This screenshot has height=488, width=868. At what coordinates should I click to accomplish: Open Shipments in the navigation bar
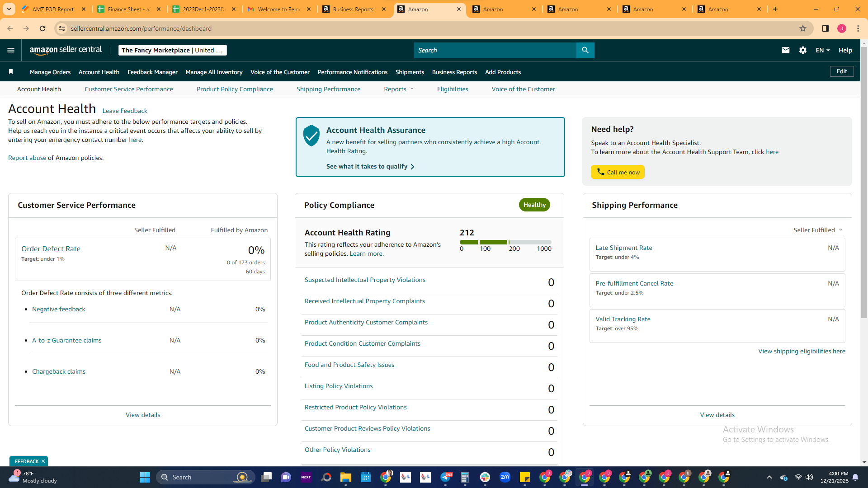click(x=410, y=72)
